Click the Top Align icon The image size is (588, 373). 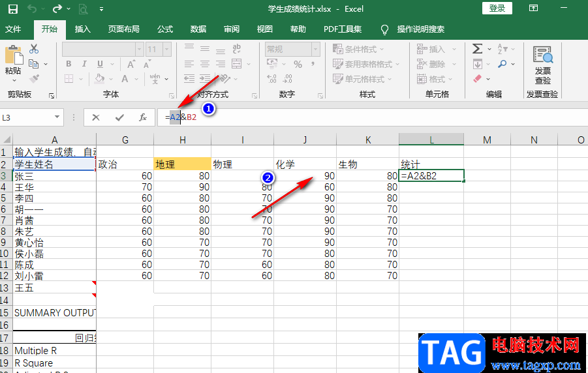189,48
